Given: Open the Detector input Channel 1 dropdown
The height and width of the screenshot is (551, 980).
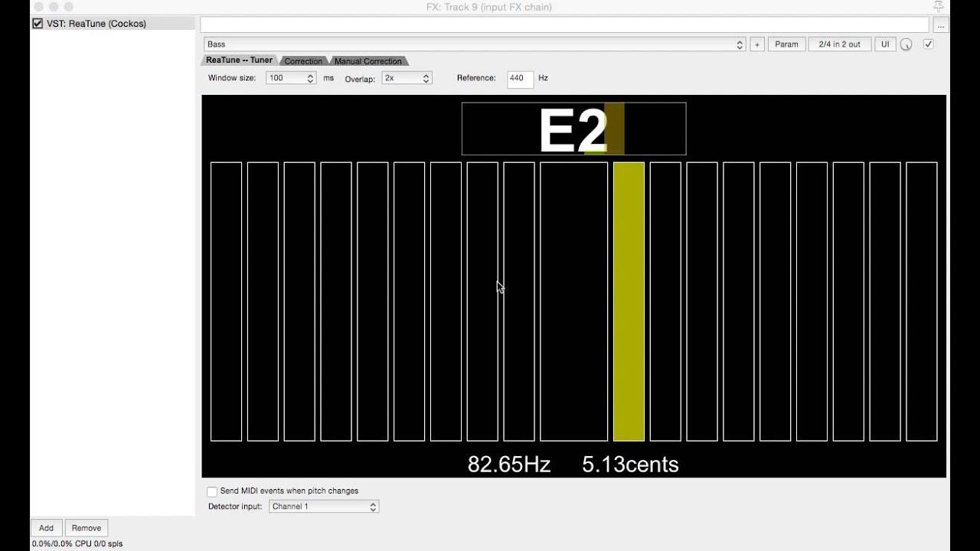Looking at the screenshot, I should (324, 507).
